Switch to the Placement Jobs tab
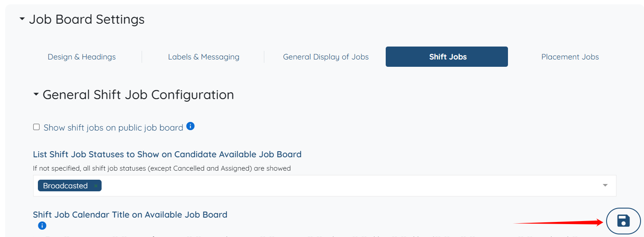This screenshot has height=237, width=644. click(x=570, y=57)
